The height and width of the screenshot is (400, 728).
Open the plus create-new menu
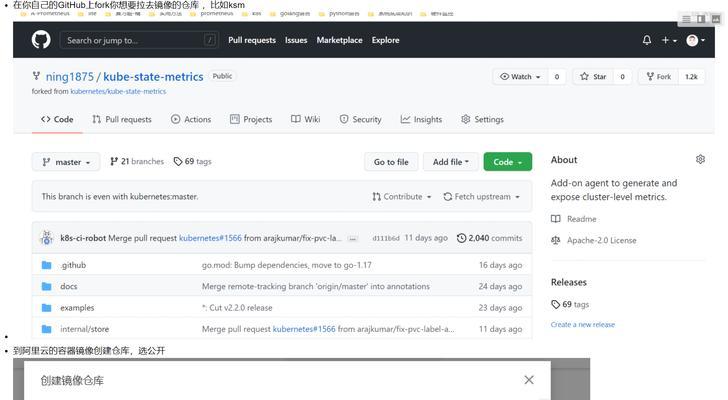pos(669,40)
